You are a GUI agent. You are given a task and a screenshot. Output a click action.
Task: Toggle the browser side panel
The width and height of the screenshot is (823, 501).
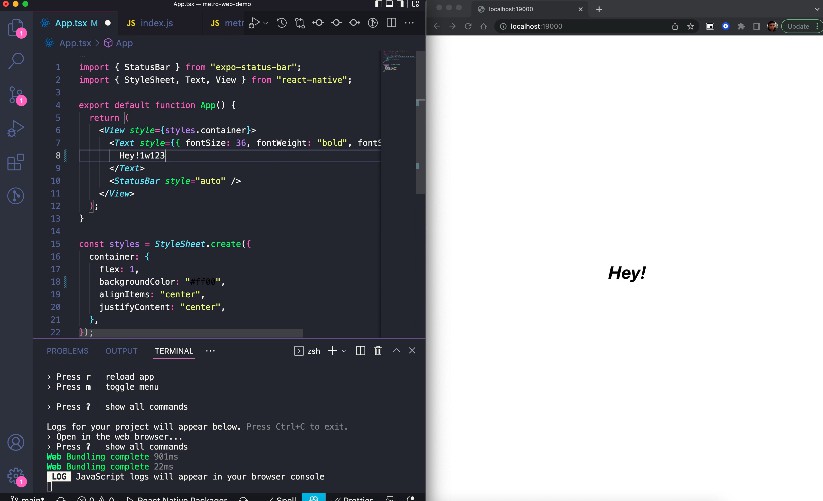click(x=757, y=26)
